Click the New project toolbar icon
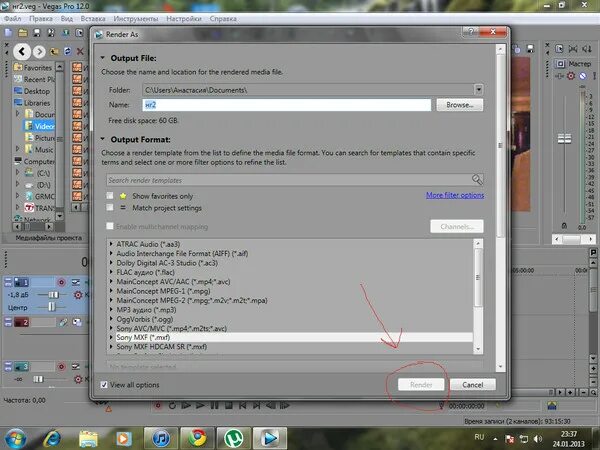The width and height of the screenshot is (600, 450). click(8, 33)
